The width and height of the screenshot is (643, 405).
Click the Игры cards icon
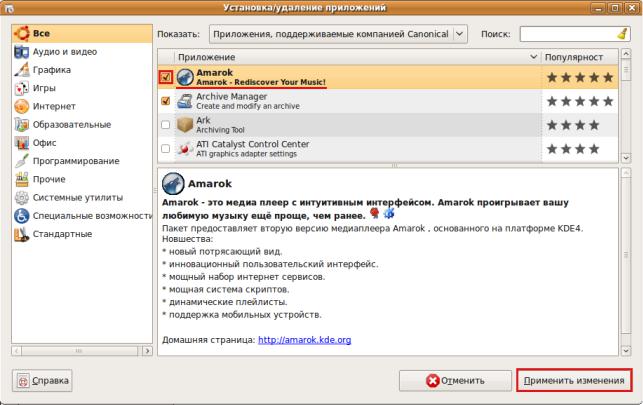(21, 88)
